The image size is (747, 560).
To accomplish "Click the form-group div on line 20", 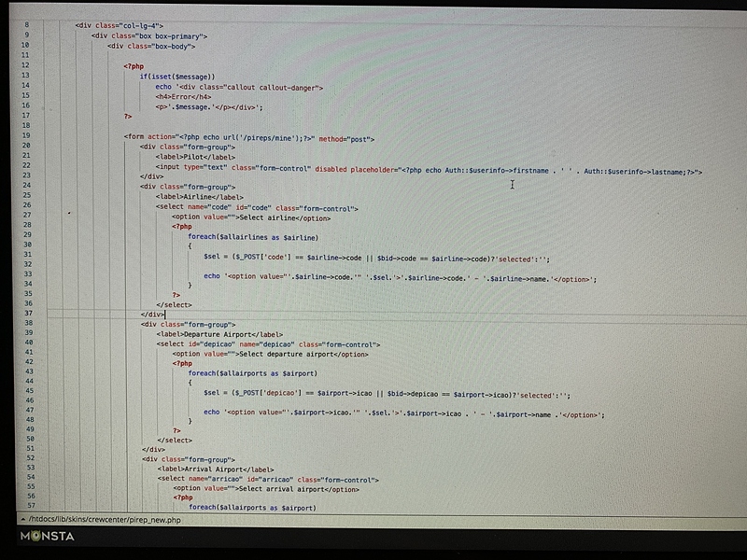I will tap(188, 147).
